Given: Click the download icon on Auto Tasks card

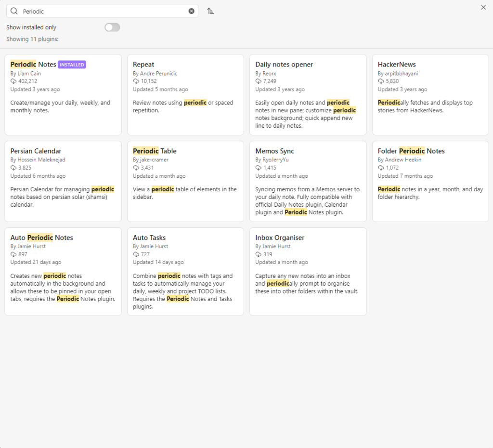Looking at the screenshot, I should click(x=135, y=254).
